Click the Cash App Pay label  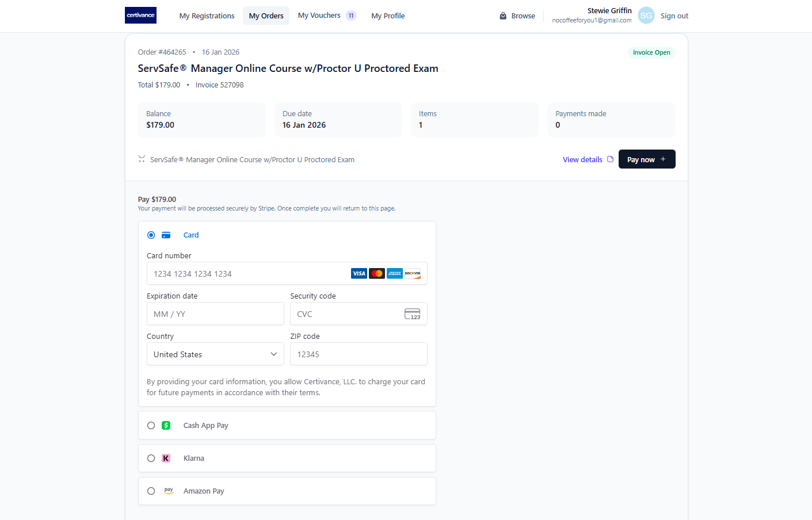tap(206, 426)
